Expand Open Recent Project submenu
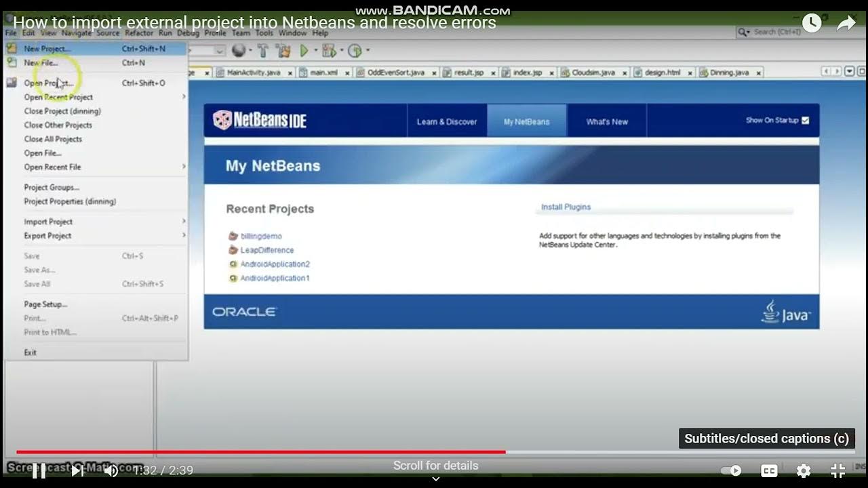 tap(184, 97)
